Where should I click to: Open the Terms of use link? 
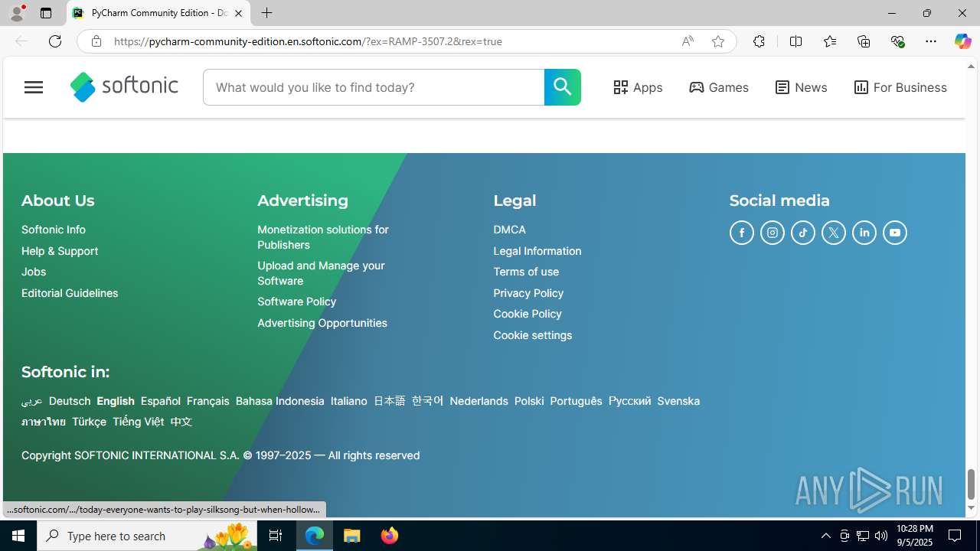tap(526, 272)
